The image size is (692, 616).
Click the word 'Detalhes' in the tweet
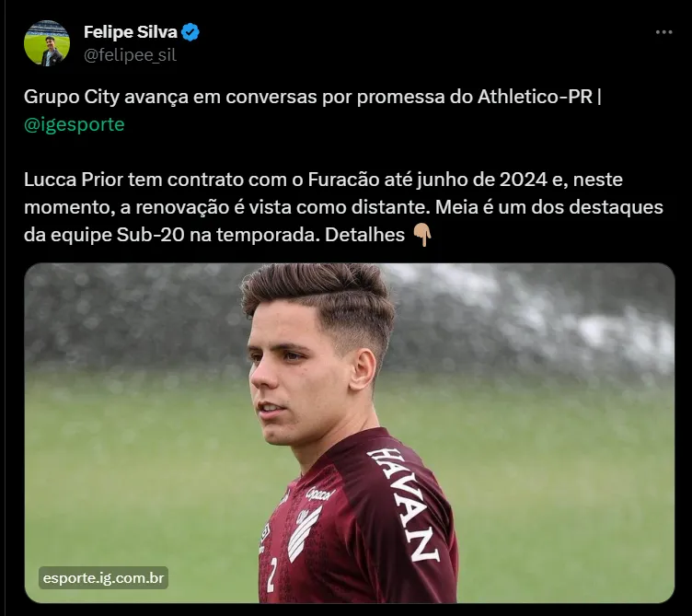[364, 235]
